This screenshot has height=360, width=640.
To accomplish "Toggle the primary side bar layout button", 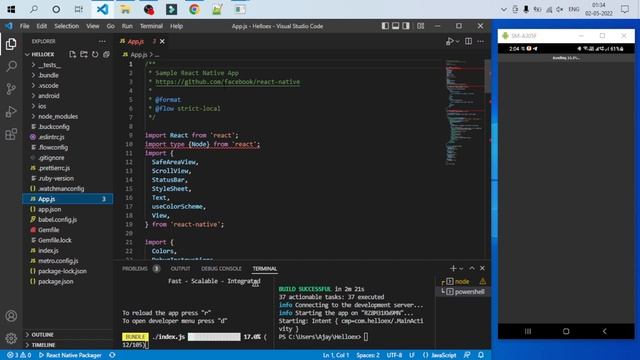I will 385,26.
